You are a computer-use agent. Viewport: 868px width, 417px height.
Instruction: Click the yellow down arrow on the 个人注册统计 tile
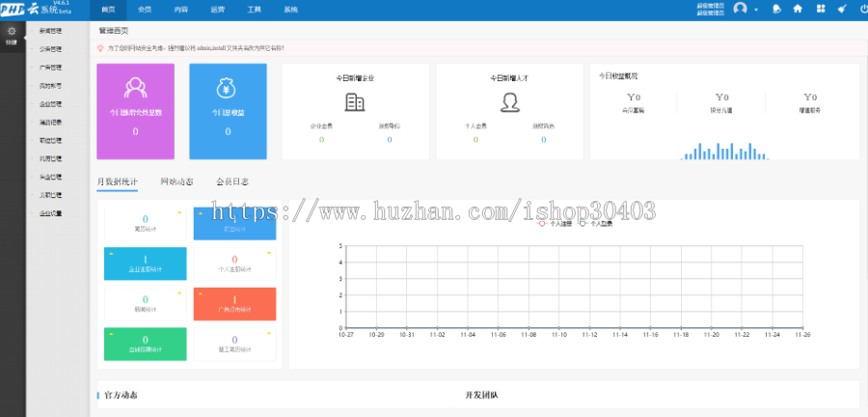coord(269,254)
